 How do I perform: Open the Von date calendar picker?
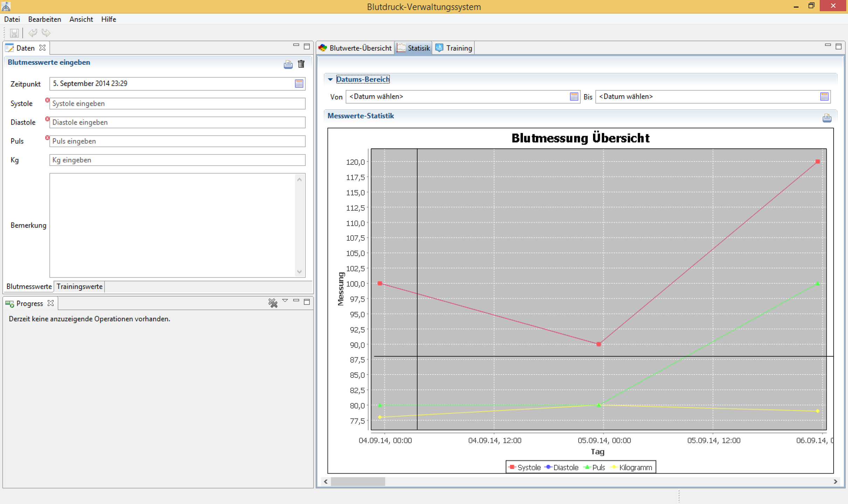574,97
